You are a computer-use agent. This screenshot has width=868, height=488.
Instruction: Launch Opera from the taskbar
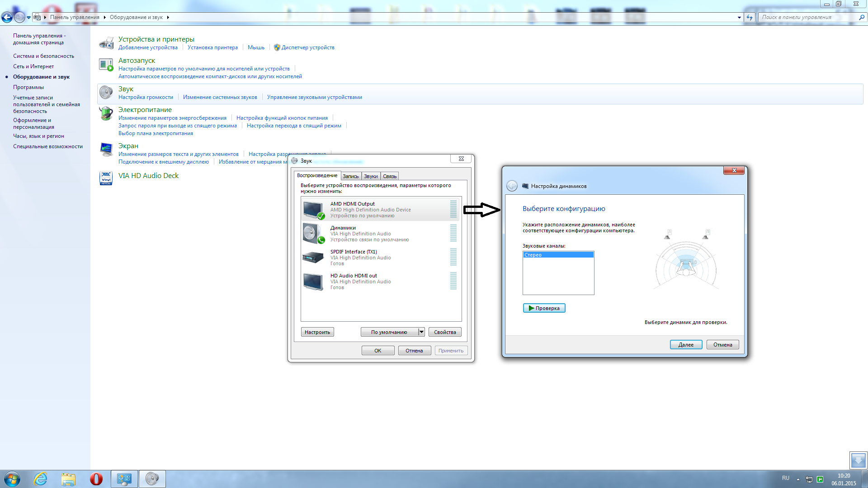point(96,479)
